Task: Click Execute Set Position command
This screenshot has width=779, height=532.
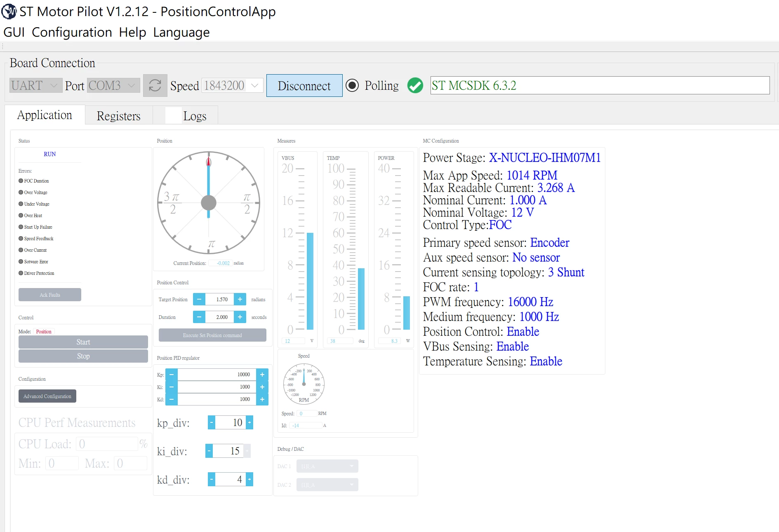Action: tap(212, 335)
